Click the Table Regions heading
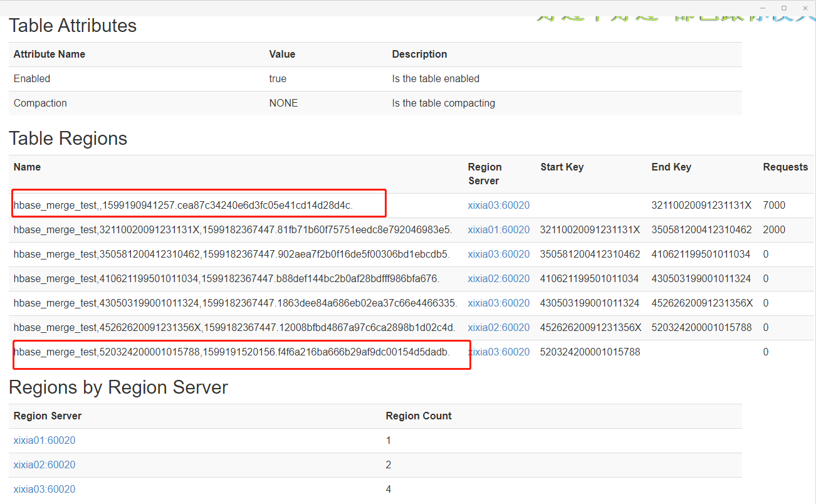 pyautogui.click(x=68, y=139)
